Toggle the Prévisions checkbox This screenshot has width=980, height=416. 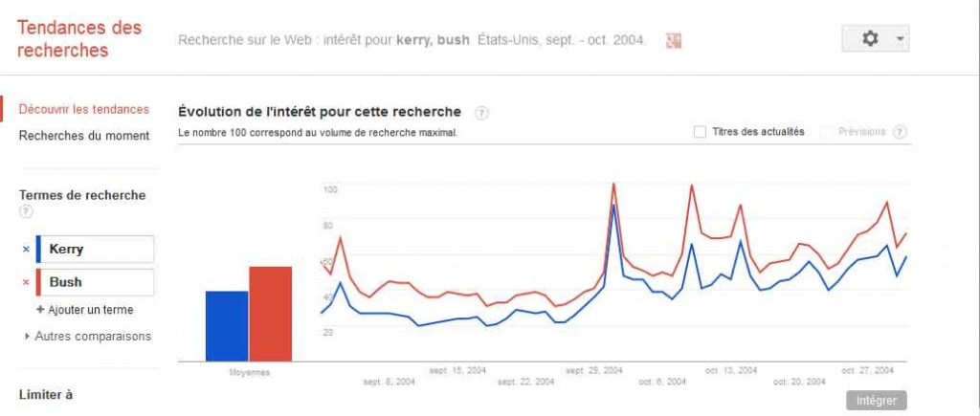(x=826, y=132)
